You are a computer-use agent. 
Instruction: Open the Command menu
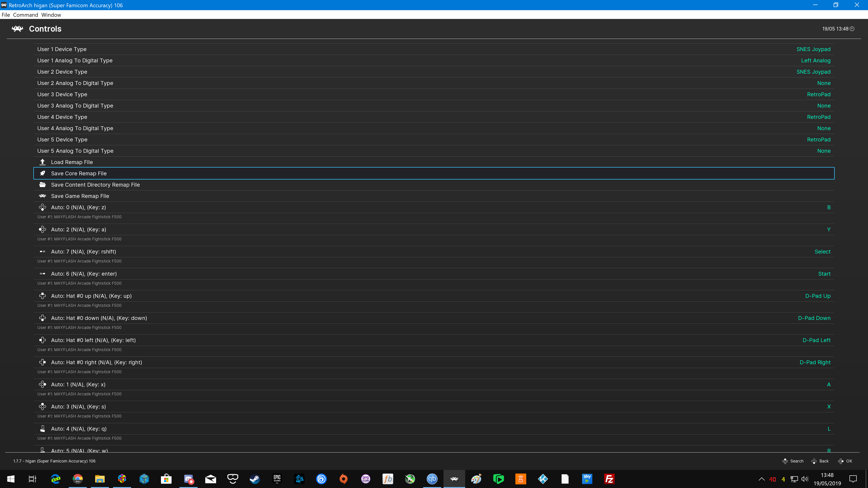[x=26, y=15]
